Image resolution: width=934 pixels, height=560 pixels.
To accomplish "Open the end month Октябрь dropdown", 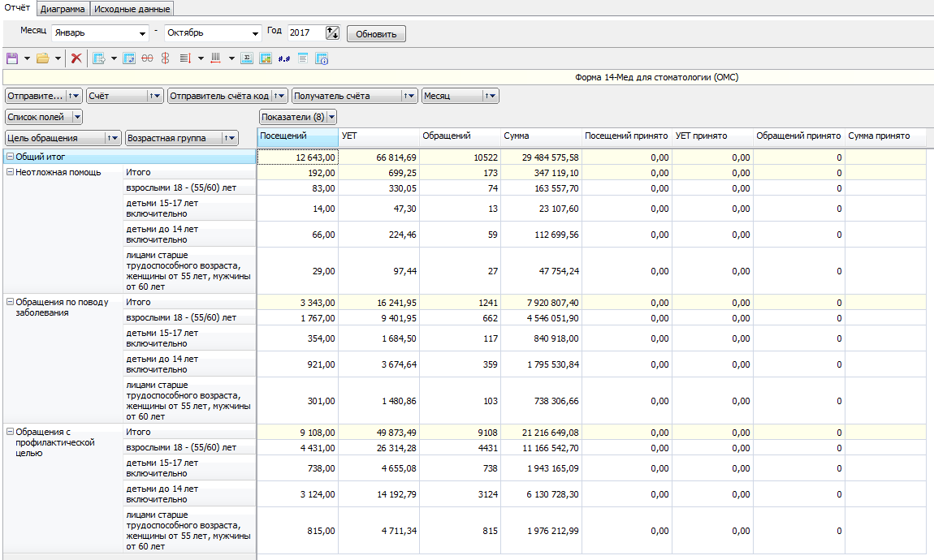I will [254, 33].
